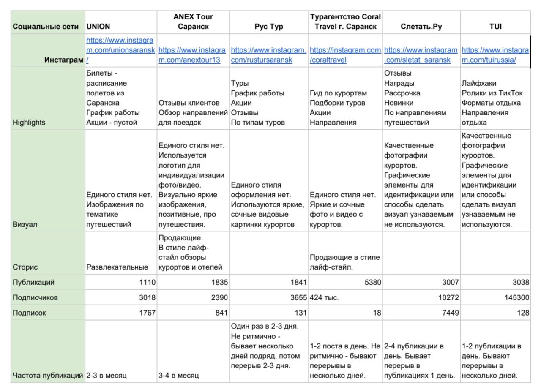
Task: Click the Слетать.Ру following cell 7449
Action: coord(421,313)
